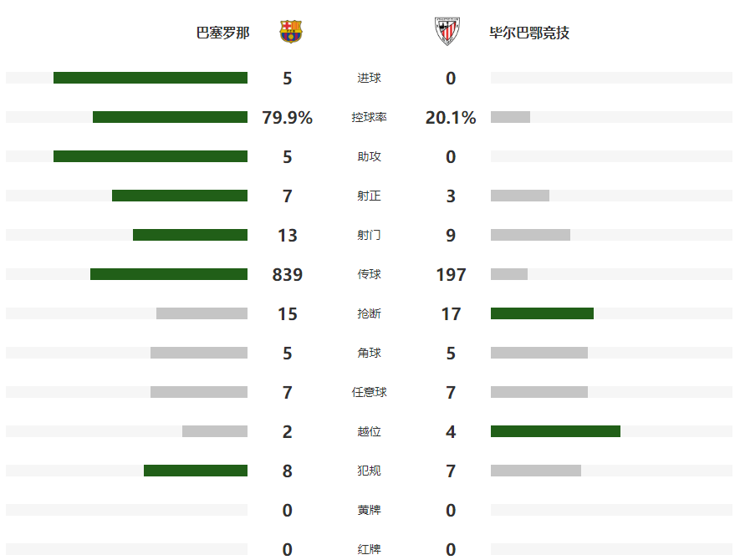
Task: Select the 射正 stat label
Action: point(369,196)
